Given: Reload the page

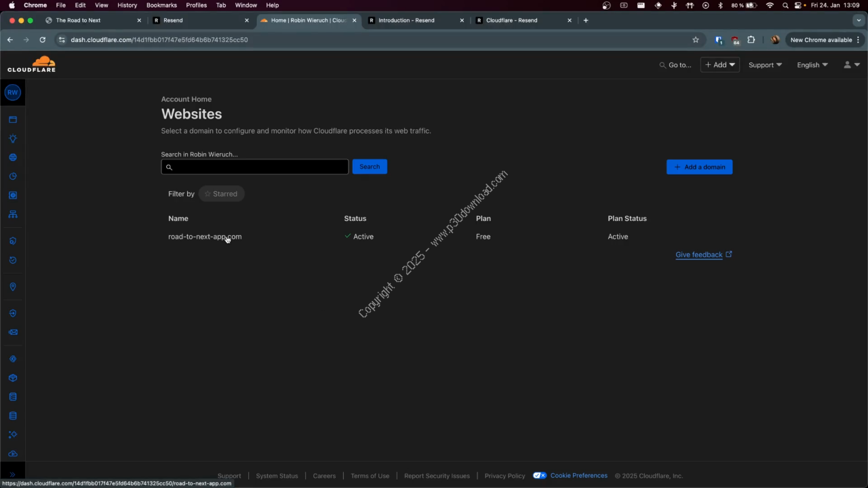Looking at the screenshot, I should click(42, 40).
